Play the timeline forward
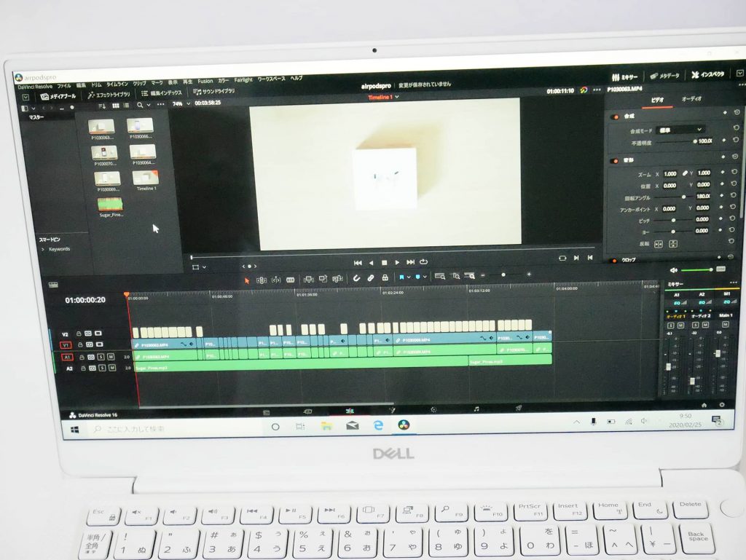Image resolution: width=746 pixels, height=560 pixels. (x=397, y=262)
